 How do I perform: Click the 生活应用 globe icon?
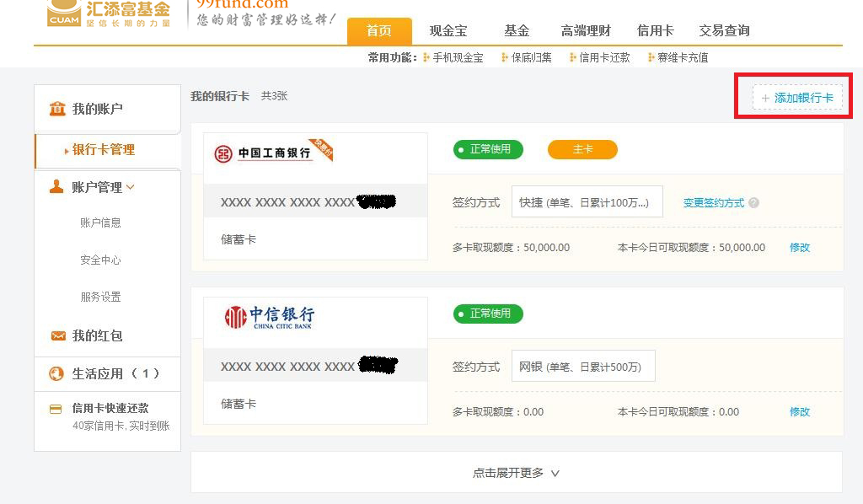click(57, 373)
